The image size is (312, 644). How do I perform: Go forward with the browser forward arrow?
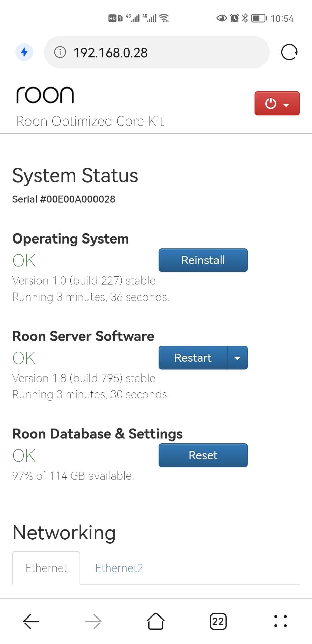tap(93, 622)
